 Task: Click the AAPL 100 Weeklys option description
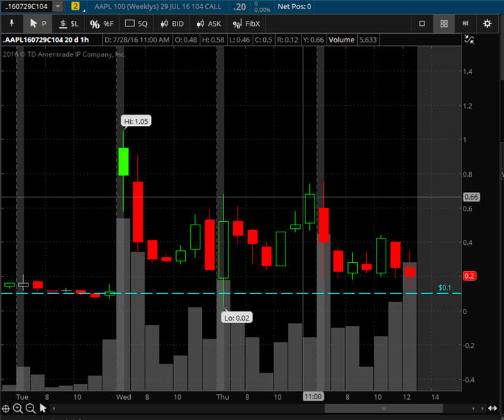point(157,6)
